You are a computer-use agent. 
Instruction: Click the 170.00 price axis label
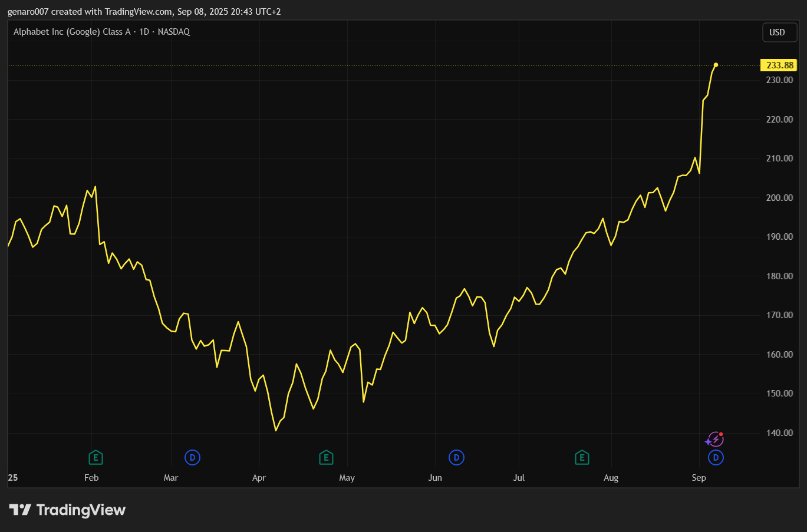[x=779, y=315]
